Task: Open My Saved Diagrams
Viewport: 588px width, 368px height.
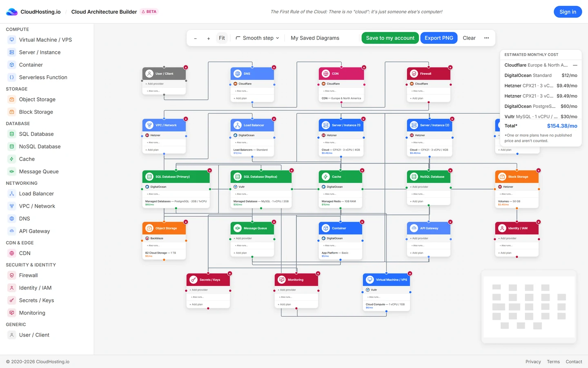Action: click(x=315, y=38)
